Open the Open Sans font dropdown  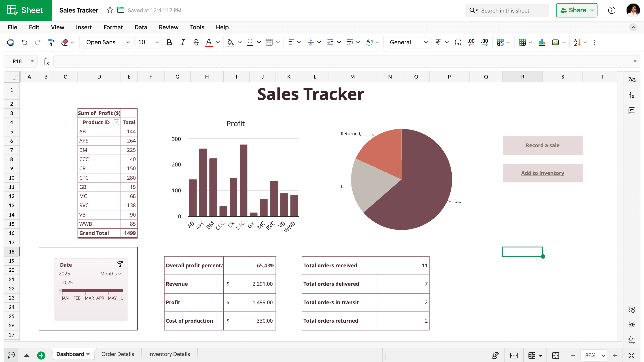tap(108, 42)
